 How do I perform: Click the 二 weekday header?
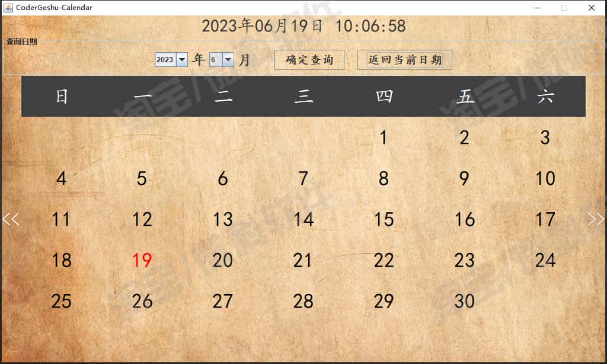(223, 96)
